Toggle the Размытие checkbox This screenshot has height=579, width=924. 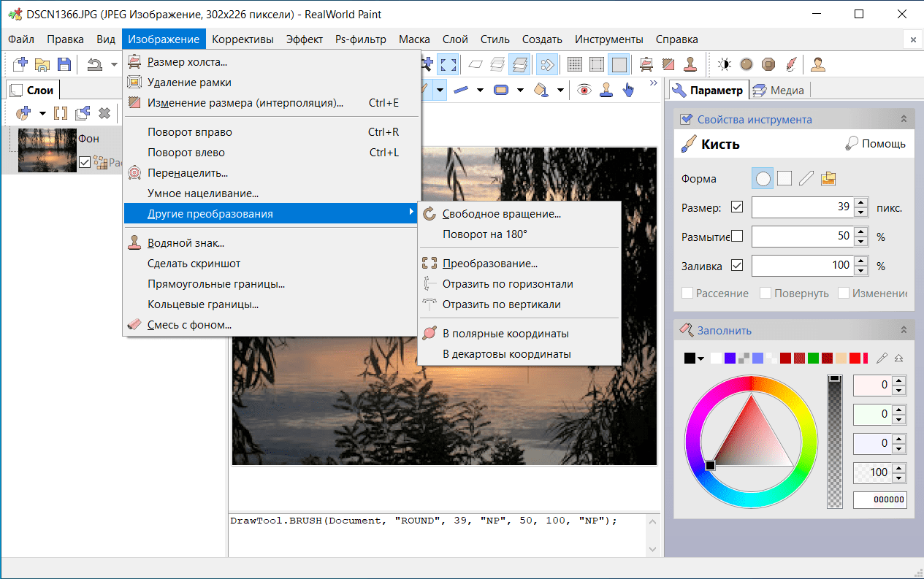point(736,237)
